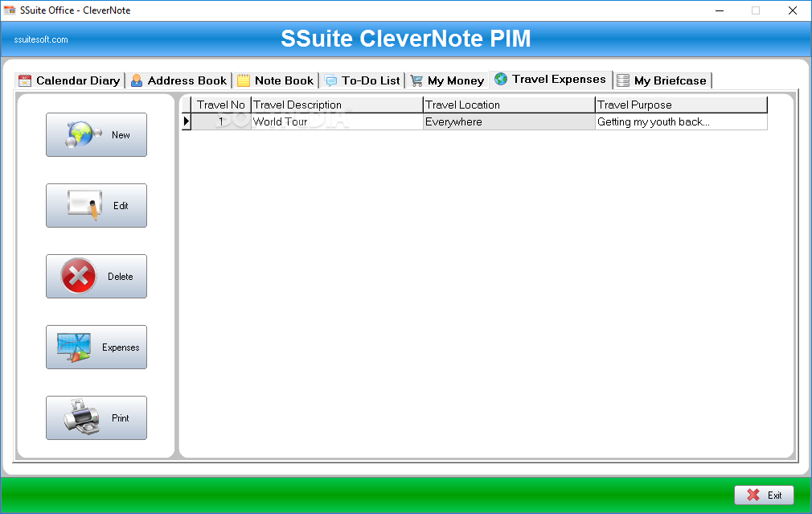This screenshot has width=812, height=514.
Task: Click the Edit label text
Action: (x=121, y=206)
